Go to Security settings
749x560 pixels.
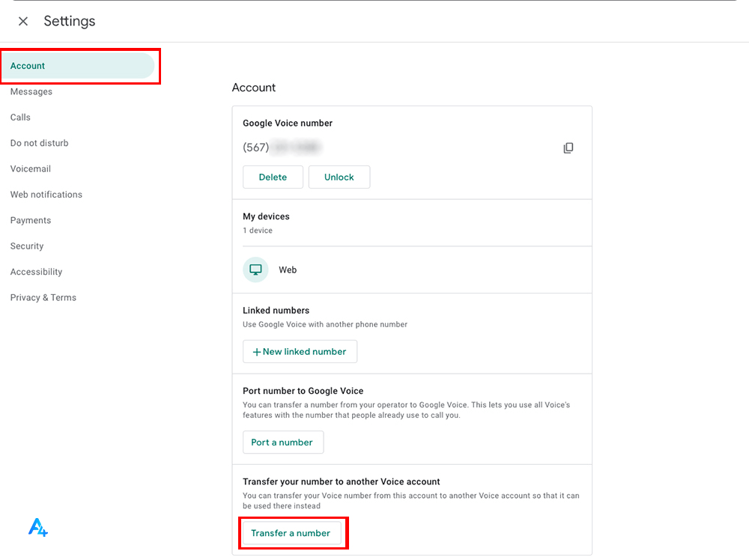[x=27, y=246]
